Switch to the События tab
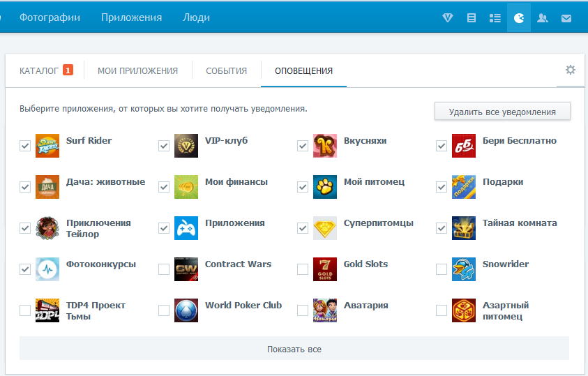Screen dimensions: 588x376 [x=226, y=70]
